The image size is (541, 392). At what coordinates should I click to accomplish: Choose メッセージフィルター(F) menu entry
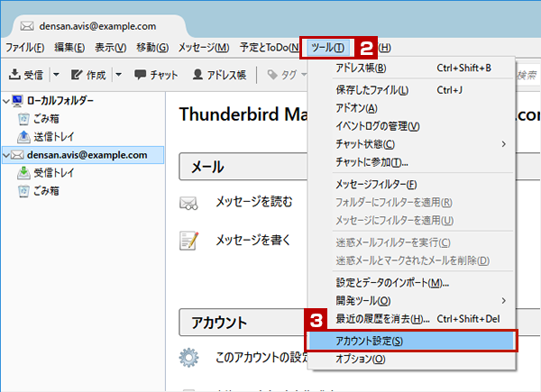[x=411, y=184]
